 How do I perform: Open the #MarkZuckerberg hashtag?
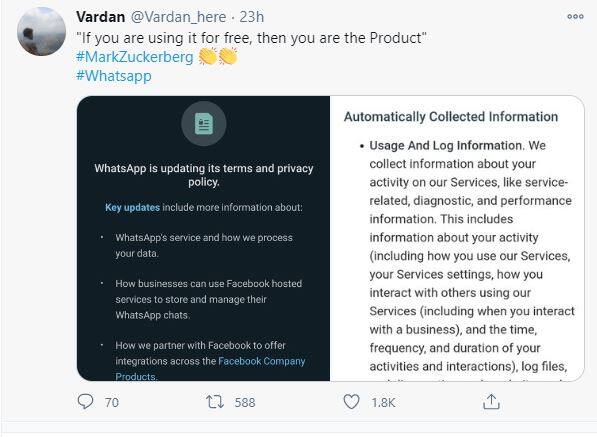tap(135, 57)
